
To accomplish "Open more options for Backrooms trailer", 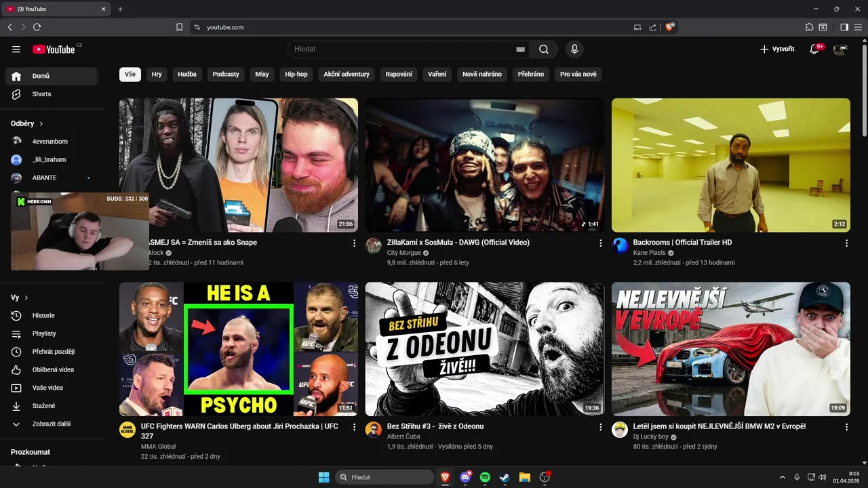I will click(846, 243).
